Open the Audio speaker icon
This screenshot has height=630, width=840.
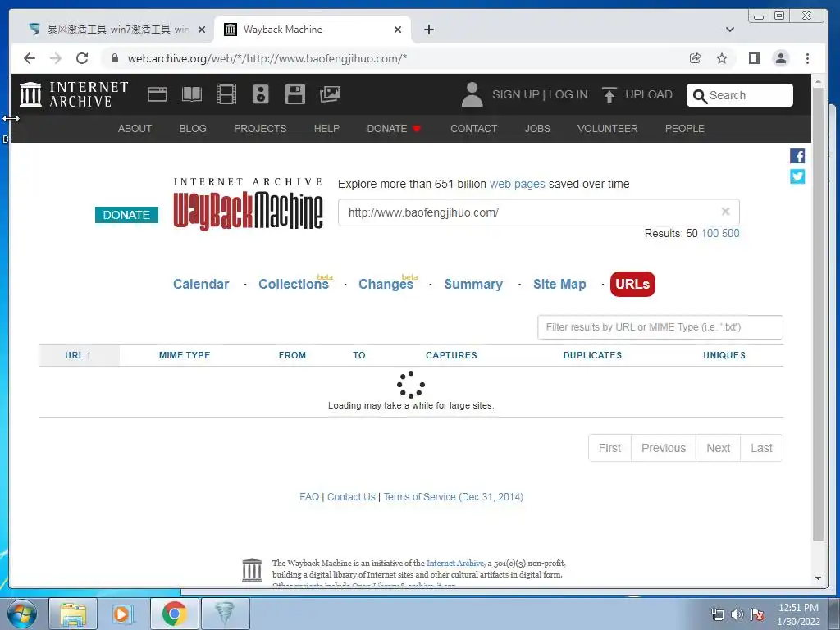click(x=260, y=94)
